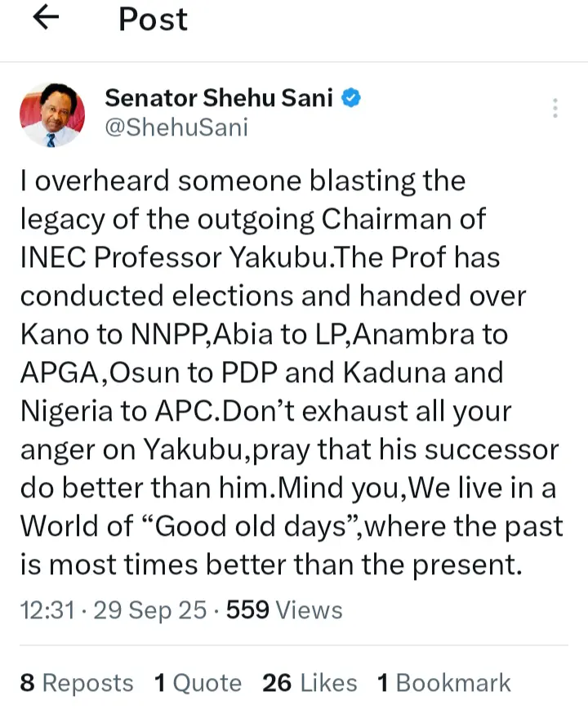Click the 12:31 timestamp
The image size is (588, 714).
50,610
